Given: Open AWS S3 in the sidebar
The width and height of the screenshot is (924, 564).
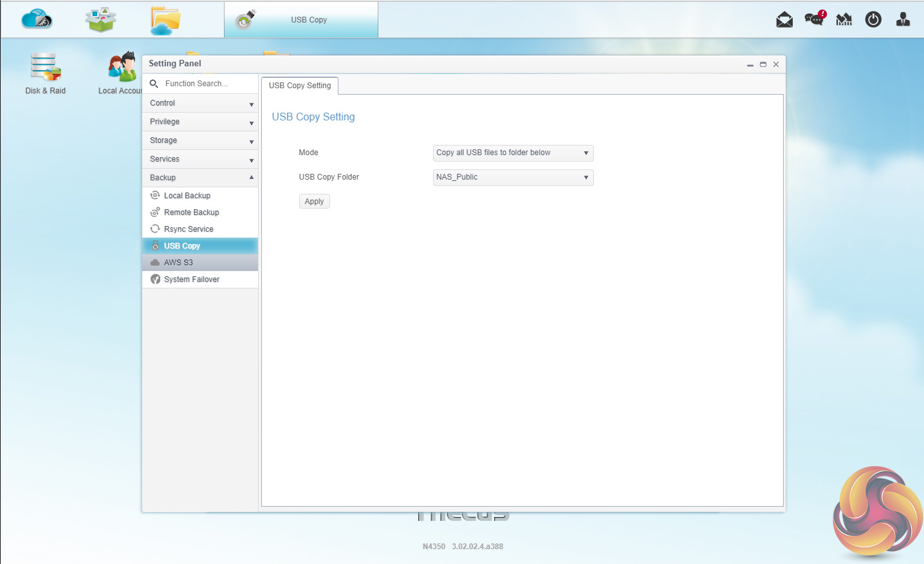Looking at the screenshot, I should coord(200,263).
